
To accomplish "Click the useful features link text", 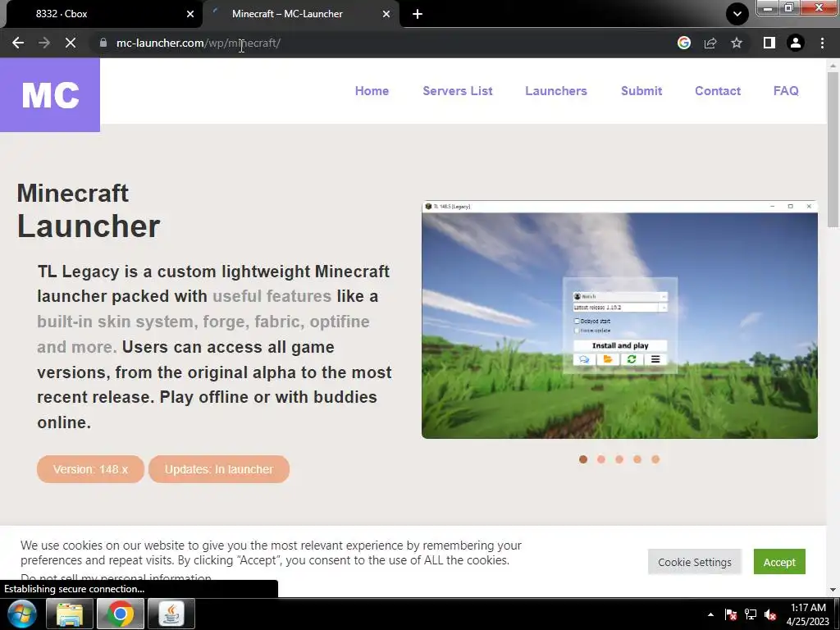I will coord(272,296).
